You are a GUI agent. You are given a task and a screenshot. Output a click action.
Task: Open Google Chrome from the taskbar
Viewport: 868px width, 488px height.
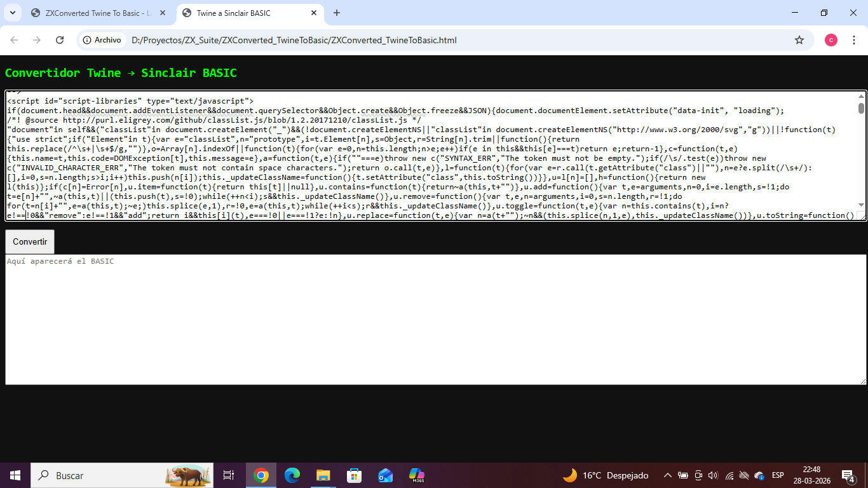point(261,475)
